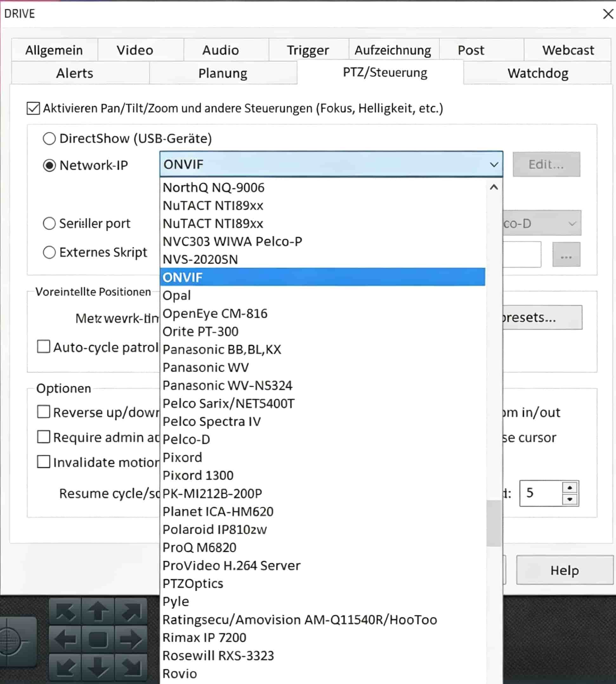Close the DRIVE dialog window

608,14
